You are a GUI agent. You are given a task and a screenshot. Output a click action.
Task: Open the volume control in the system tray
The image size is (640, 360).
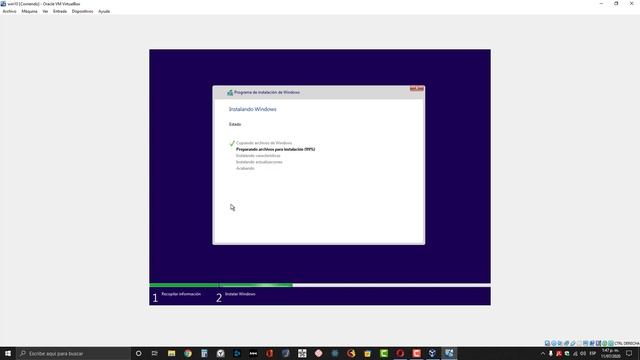click(x=583, y=353)
